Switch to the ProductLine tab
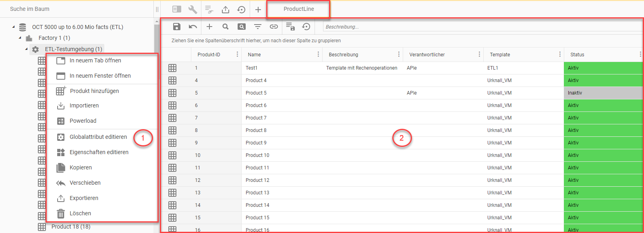644x233 pixels. [x=298, y=9]
